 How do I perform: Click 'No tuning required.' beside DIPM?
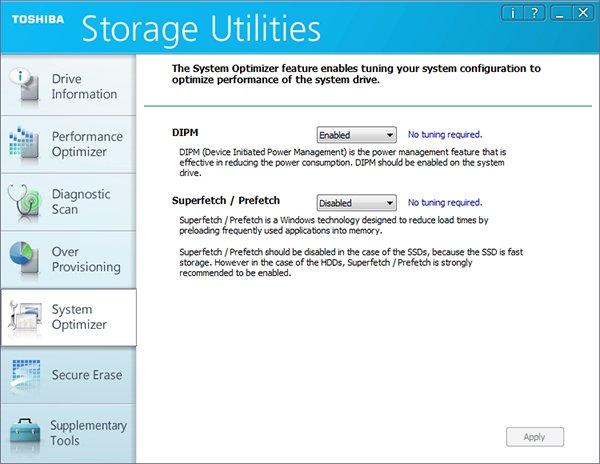[445, 135]
